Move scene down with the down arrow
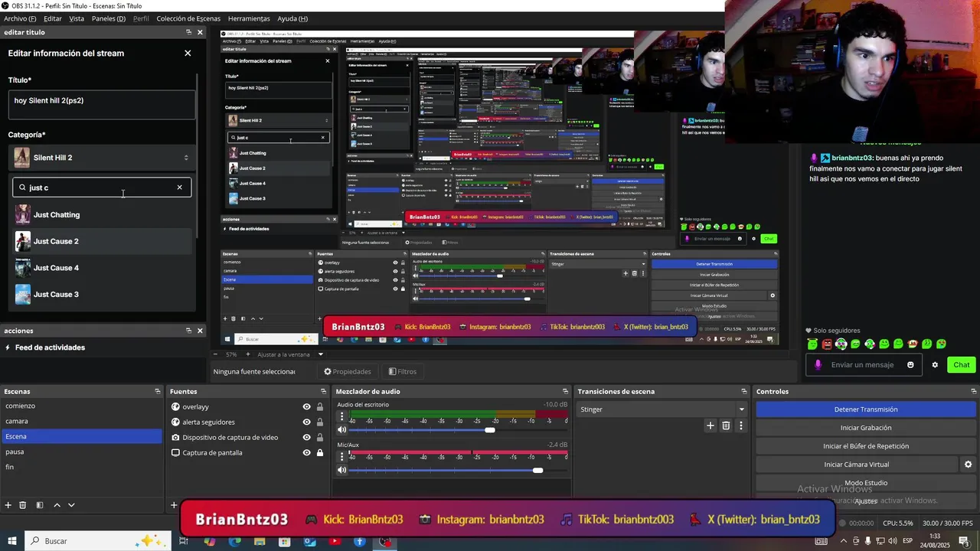The height and width of the screenshot is (551, 980). pos(71,505)
